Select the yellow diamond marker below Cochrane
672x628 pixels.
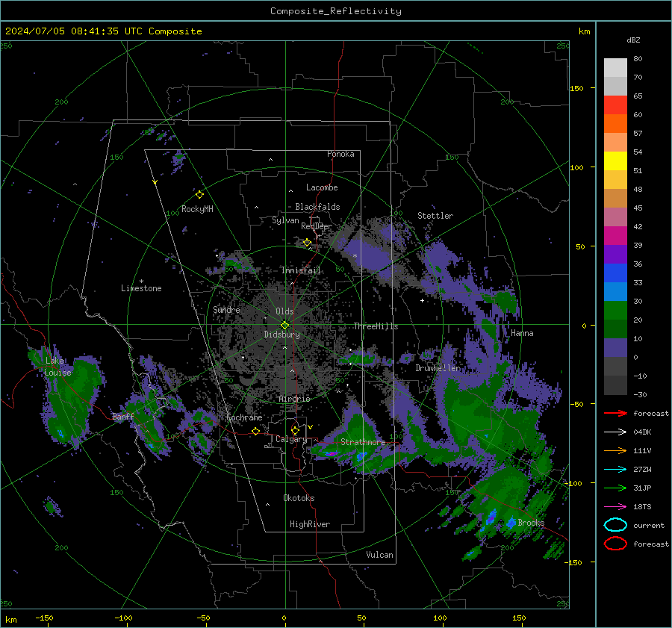(x=255, y=431)
